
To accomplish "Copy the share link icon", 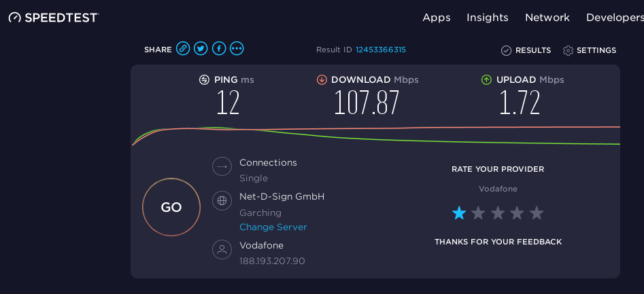I will (183, 48).
